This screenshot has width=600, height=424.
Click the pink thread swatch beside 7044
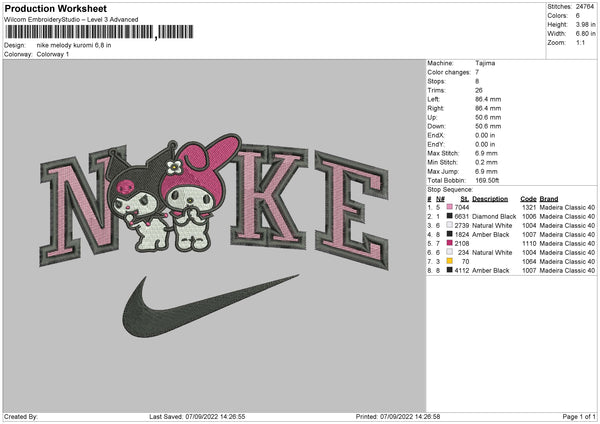(450, 207)
